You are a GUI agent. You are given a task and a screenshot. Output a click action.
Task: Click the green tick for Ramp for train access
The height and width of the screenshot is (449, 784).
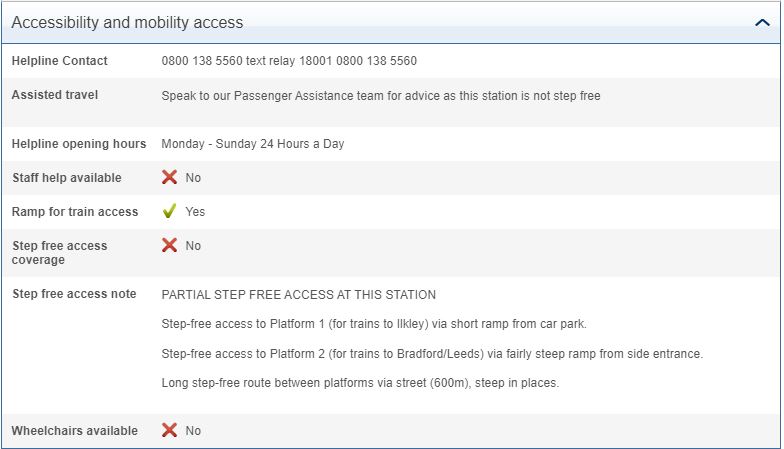(x=170, y=212)
